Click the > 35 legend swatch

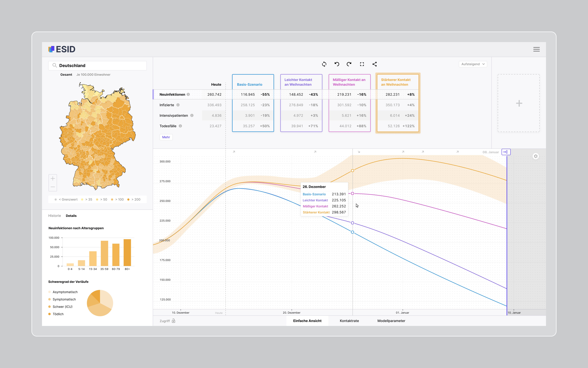82,200
